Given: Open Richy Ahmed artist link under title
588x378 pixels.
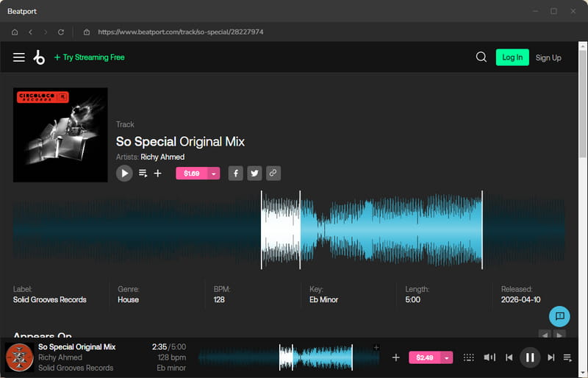Looking at the screenshot, I should pos(162,157).
